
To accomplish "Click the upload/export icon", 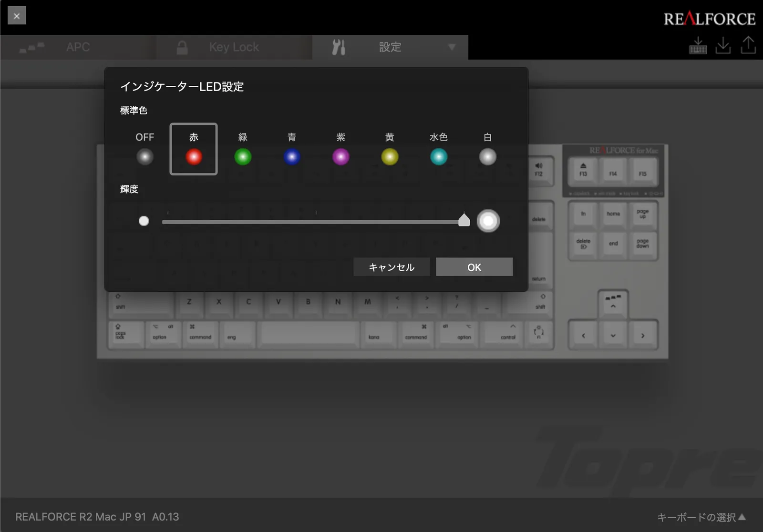I will [748, 46].
